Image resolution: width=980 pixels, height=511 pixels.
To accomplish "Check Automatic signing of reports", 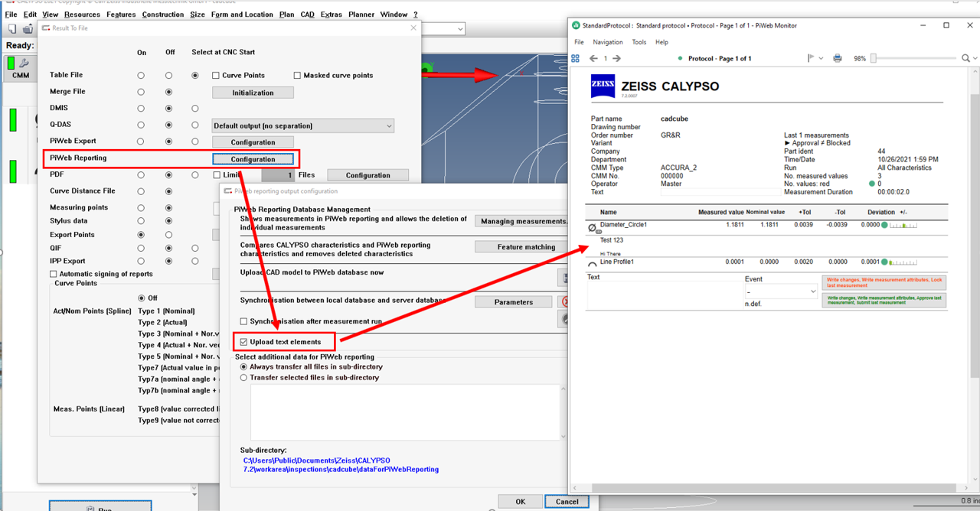I will click(x=54, y=274).
